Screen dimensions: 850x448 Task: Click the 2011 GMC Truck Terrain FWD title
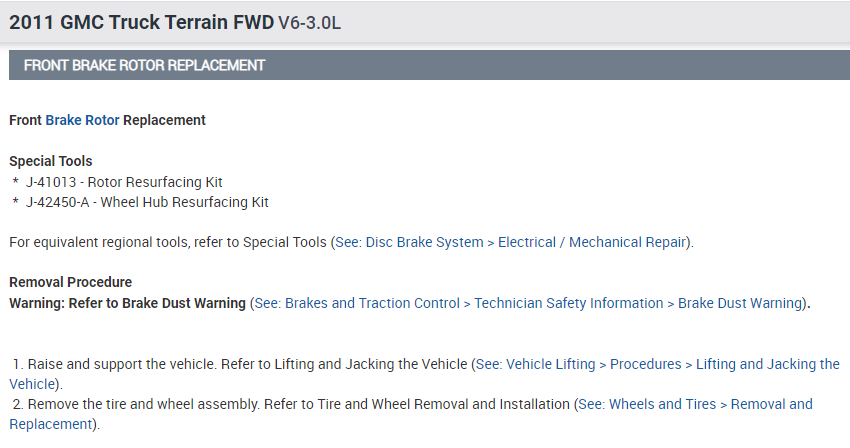point(140,21)
